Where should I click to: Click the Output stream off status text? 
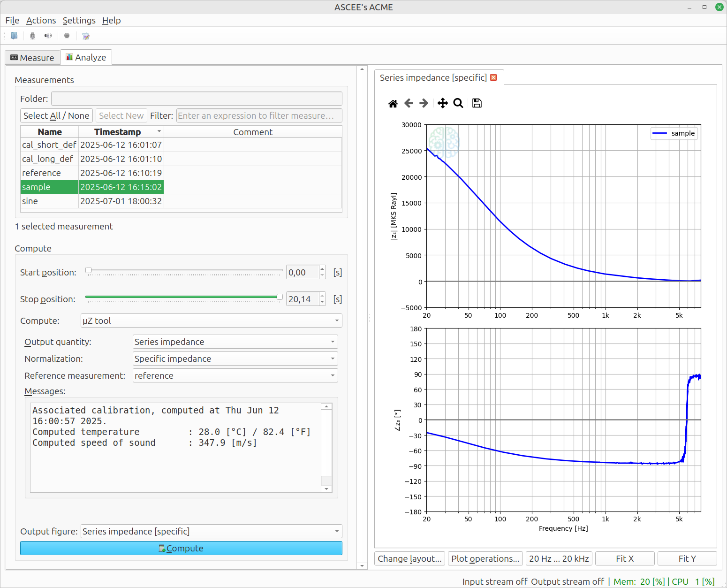pos(568,581)
